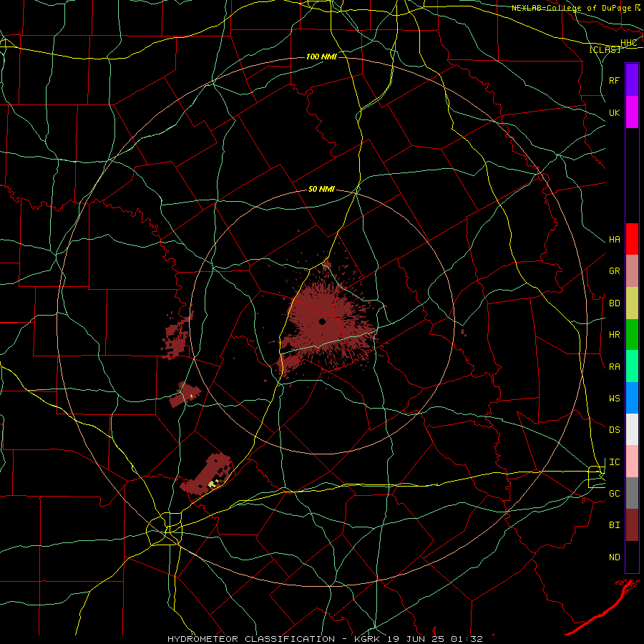The image size is (644, 644).
Task: Click the UK magenta legend swatch
Action: [632, 112]
